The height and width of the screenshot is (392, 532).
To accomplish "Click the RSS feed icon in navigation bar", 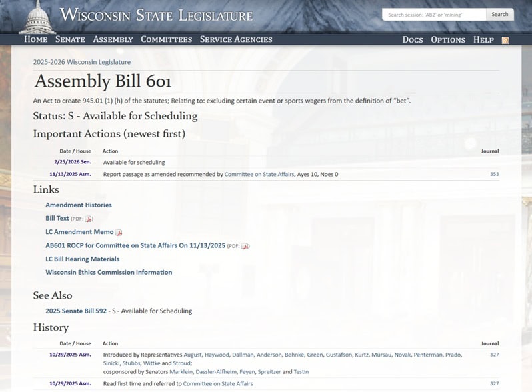I will tap(505, 41).
